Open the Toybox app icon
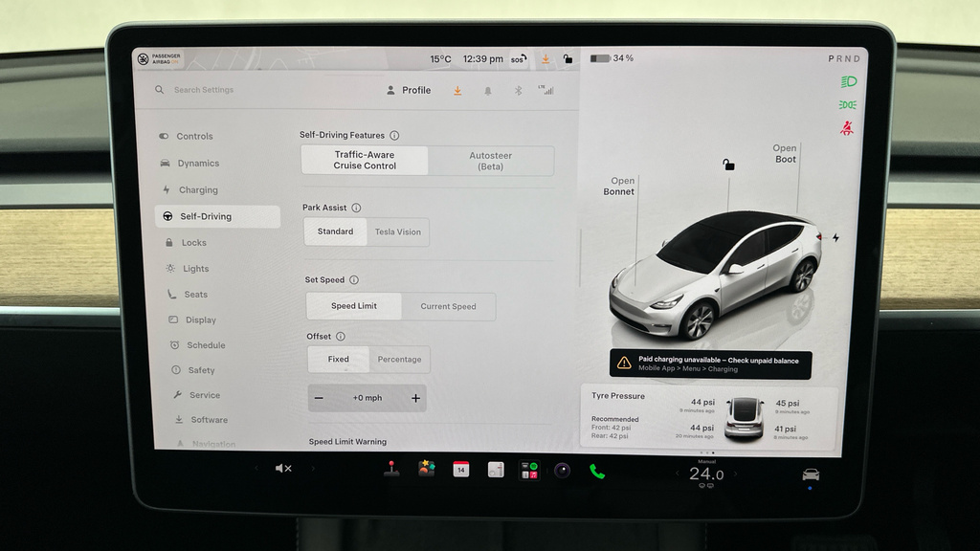 coord(426,469)
